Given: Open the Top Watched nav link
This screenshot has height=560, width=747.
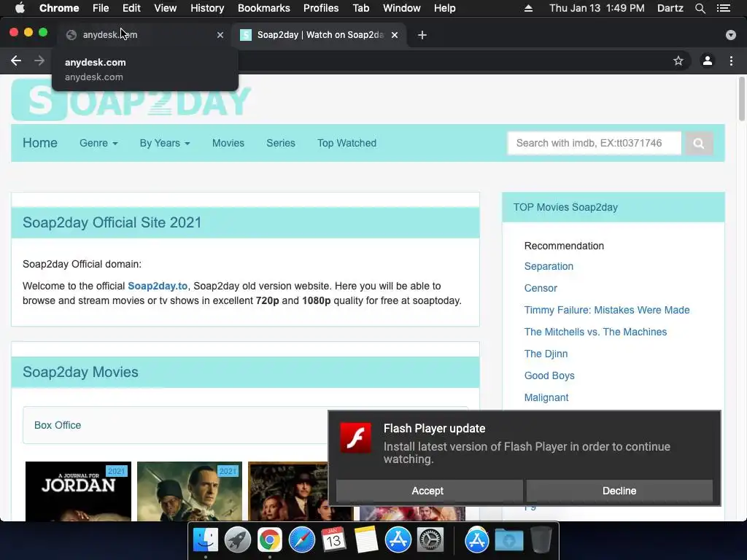Looking at the screenshot, I should pos(347,143).
